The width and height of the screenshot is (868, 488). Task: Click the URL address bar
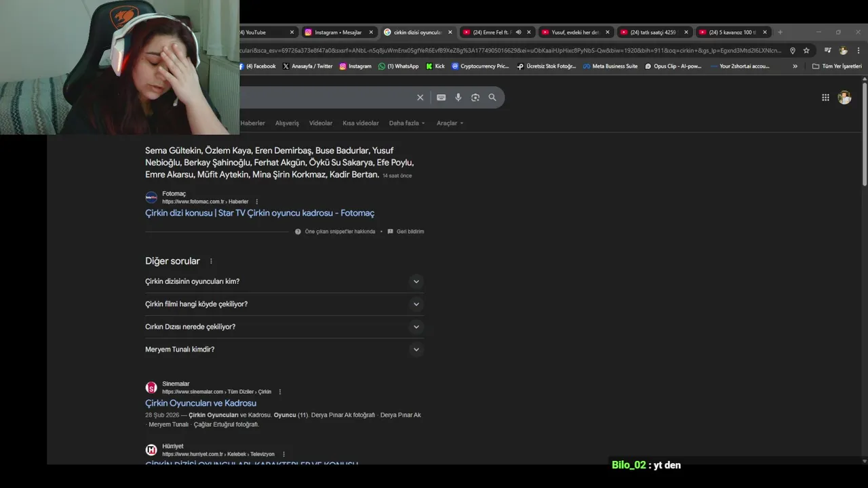point(512,50)
